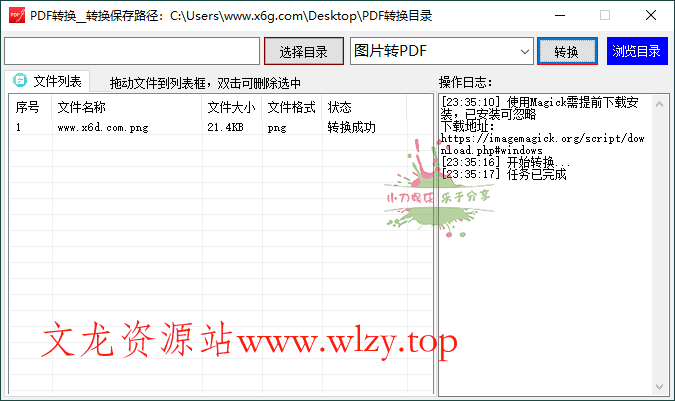This screenshot has height=401, width=675.
Task: Close the PDF转换 window
Action: [651, 15]
